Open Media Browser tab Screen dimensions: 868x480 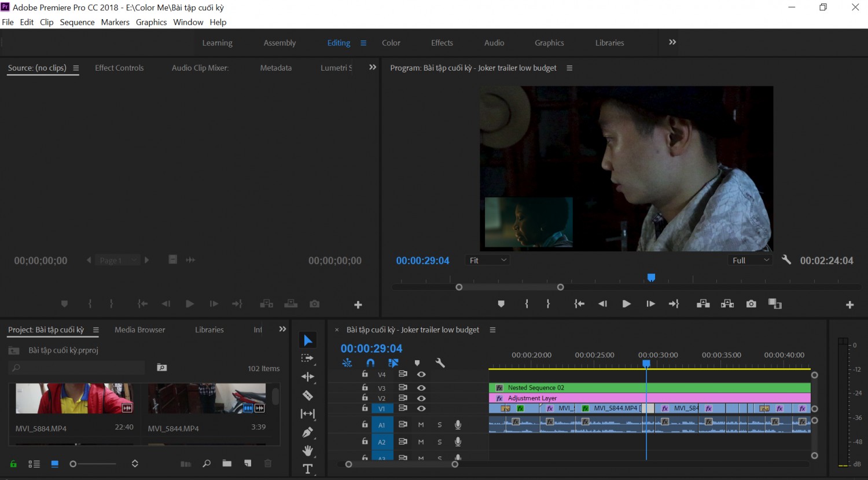pos(140,329)
